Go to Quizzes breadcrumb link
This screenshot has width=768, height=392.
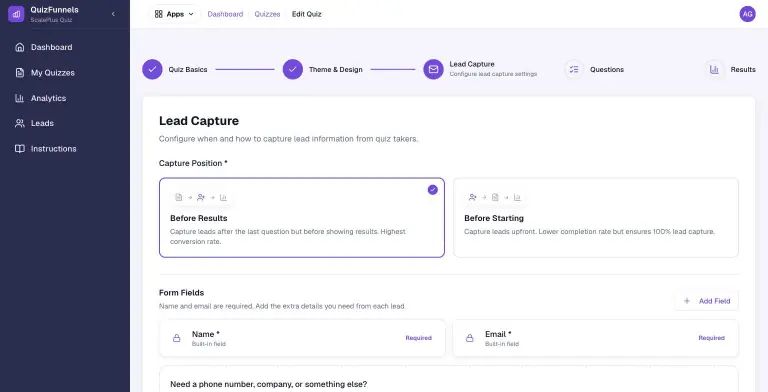coord(267,14)
